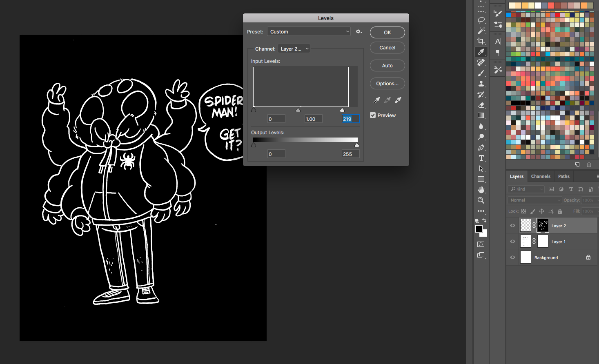The height and width of the screenshot is (364, 599).
Task: Click the gray point eyedropper in Levels
Action: [387, 100]
